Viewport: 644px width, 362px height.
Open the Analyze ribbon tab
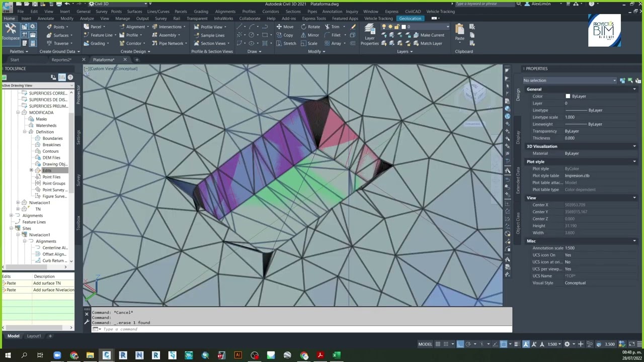(87, 19)
